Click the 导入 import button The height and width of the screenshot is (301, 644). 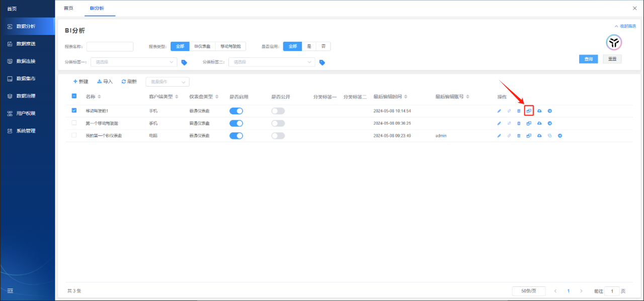pyautogui.click(x=105, y=82)
